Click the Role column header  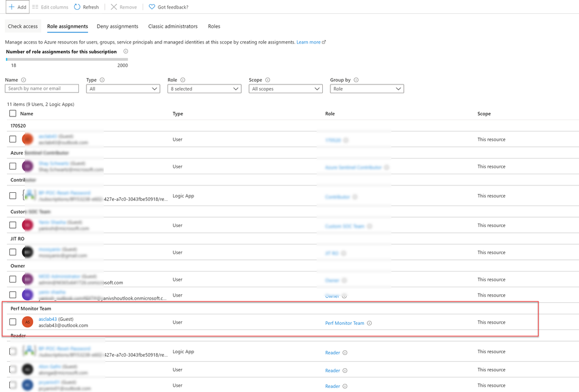click(x=330, y=114)
